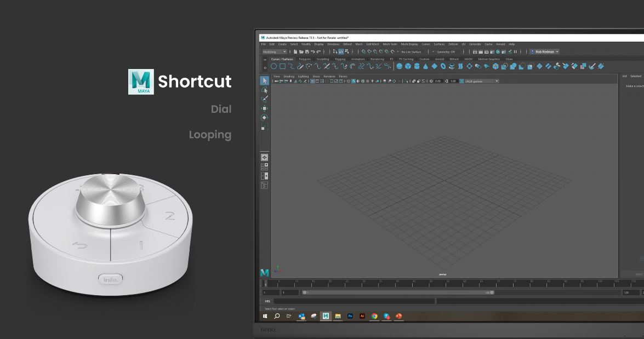Create a polygon torus from the shelf

(x=443, y=66)
